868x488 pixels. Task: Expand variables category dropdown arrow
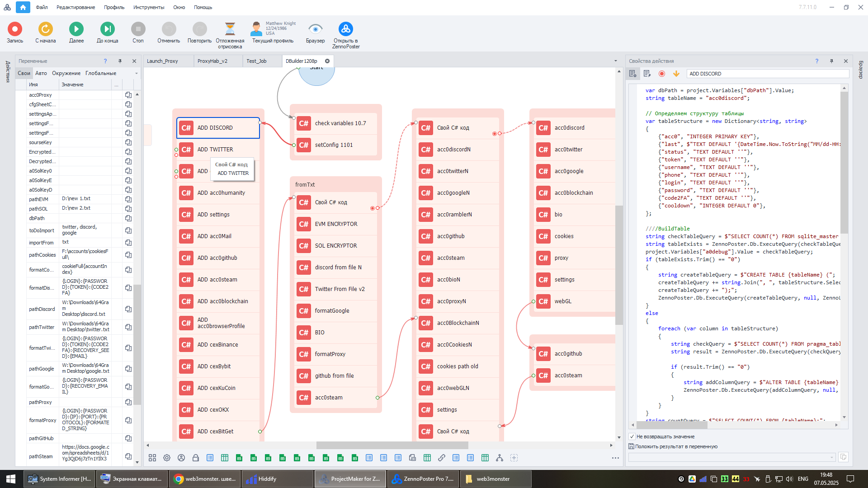136,73
